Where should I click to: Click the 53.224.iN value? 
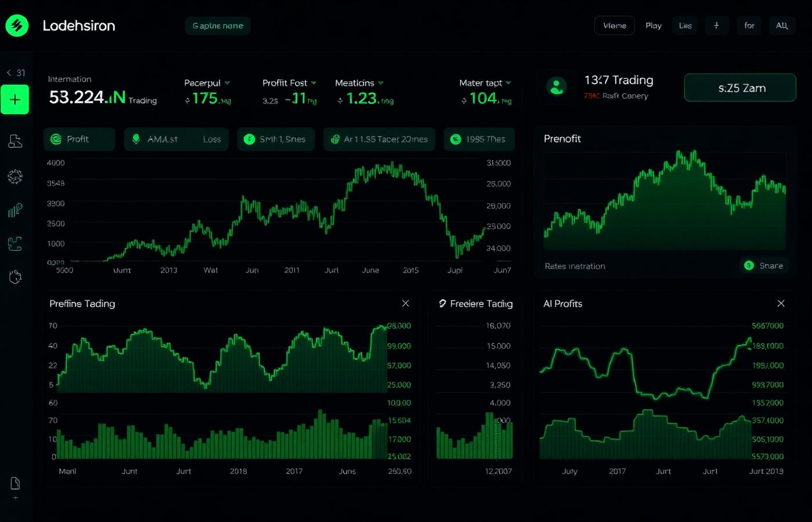[87, 97]
